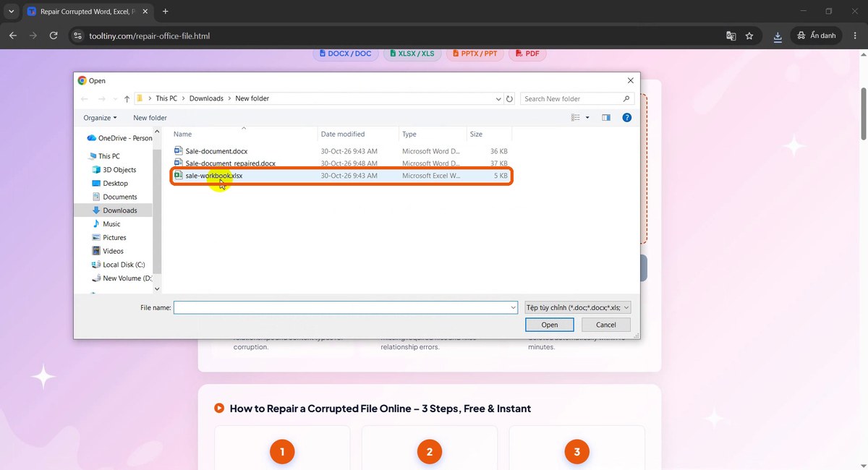Image resolution: width=868 pixels, height=470 pixels.
Task: Bookmark this page with star icon
Action: (749, 35)
